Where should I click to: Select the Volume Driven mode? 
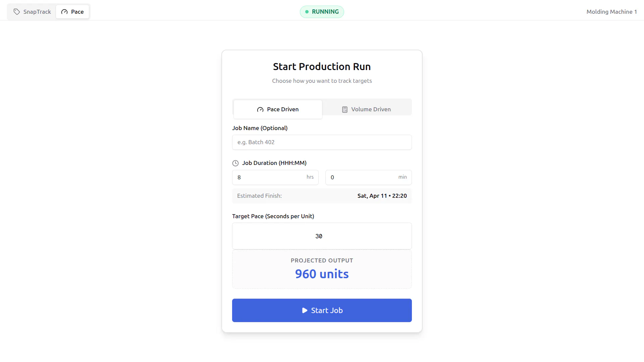pyautogui.click(x=367, y=109)
